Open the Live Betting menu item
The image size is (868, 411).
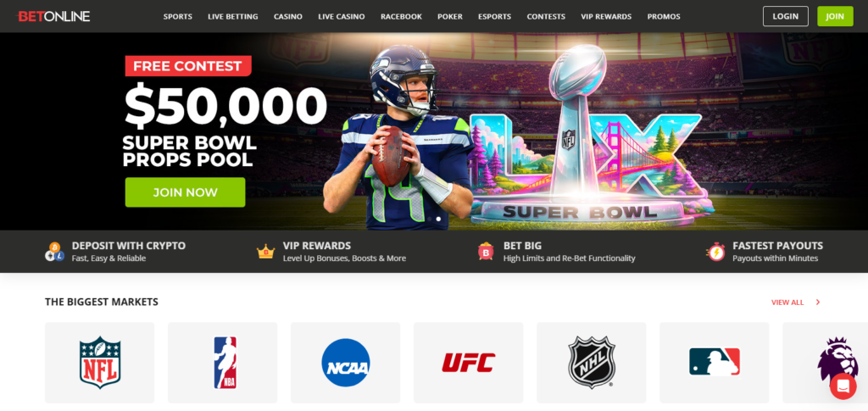pos(233,17)
